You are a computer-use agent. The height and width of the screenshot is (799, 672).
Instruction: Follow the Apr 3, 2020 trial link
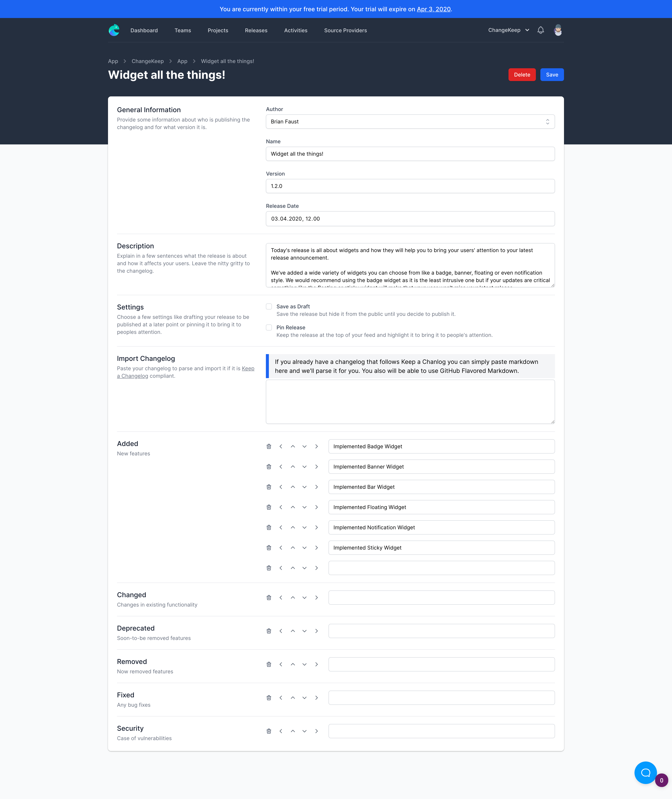click(x=433, y=9)
